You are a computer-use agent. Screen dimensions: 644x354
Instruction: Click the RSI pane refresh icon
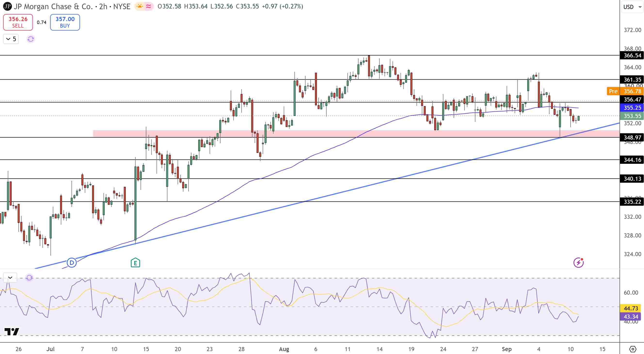(29, 277)
